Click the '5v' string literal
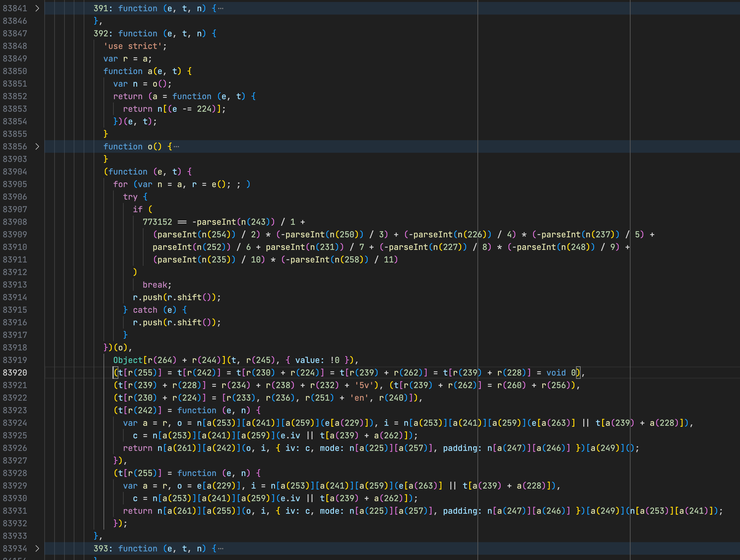This screenshot has width=740, height=560. tap(364, 385)
